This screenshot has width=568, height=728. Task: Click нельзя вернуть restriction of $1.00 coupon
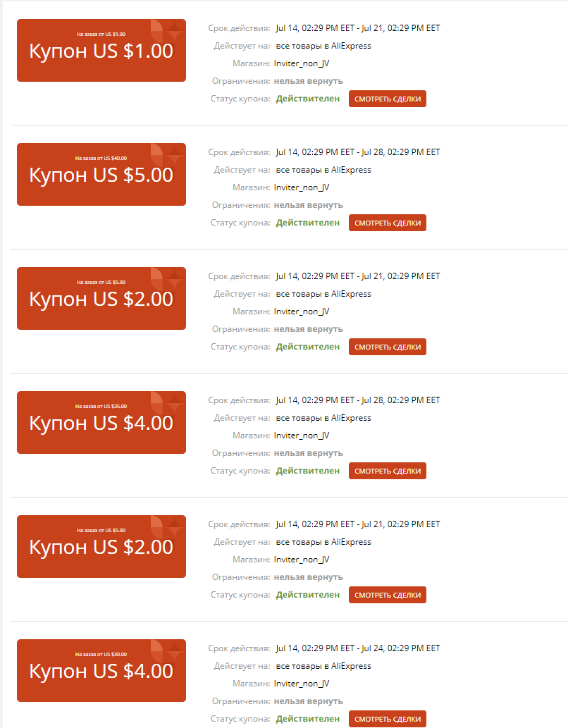309,81
